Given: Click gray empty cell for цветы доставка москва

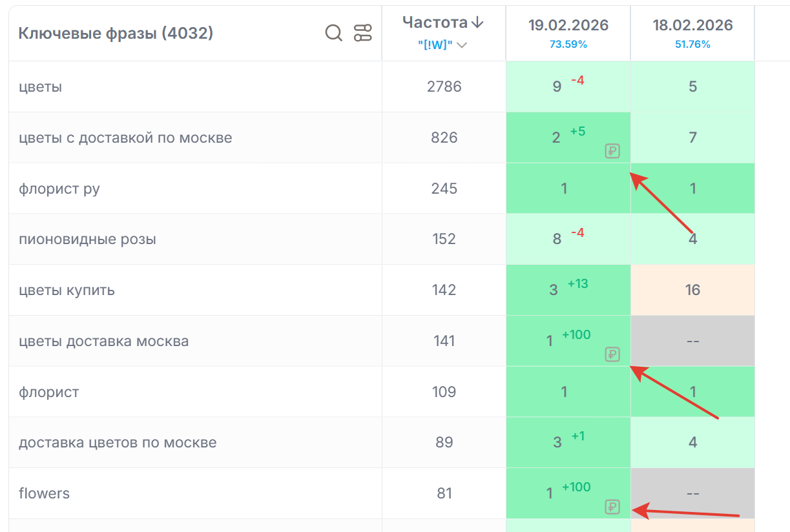Looking at the screenshot, I should coord(692,341).
